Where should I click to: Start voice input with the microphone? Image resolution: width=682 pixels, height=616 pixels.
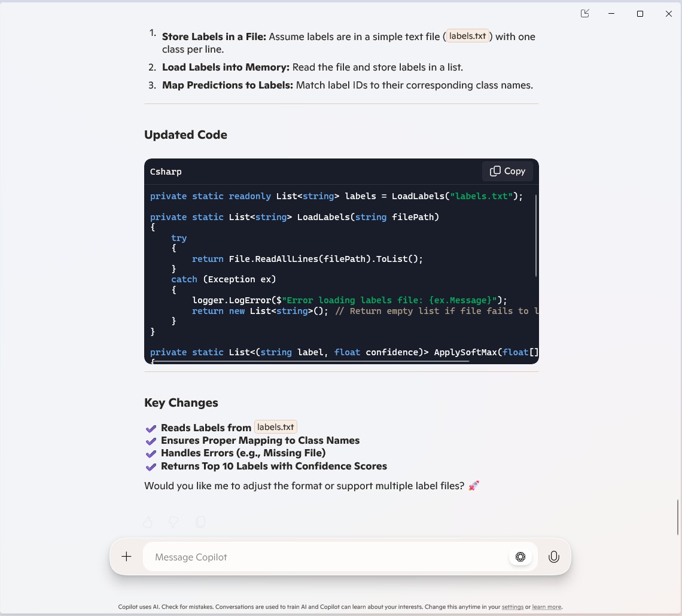554,557
